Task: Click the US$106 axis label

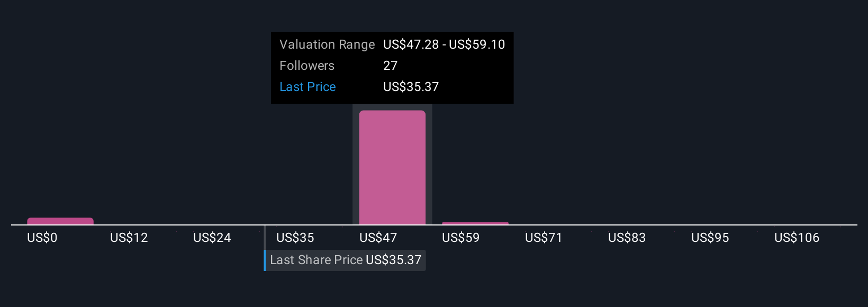Action: click(x=797, y=238)
